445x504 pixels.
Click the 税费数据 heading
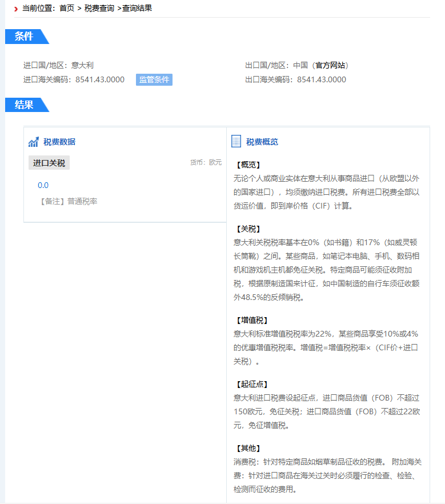point(59,142)
